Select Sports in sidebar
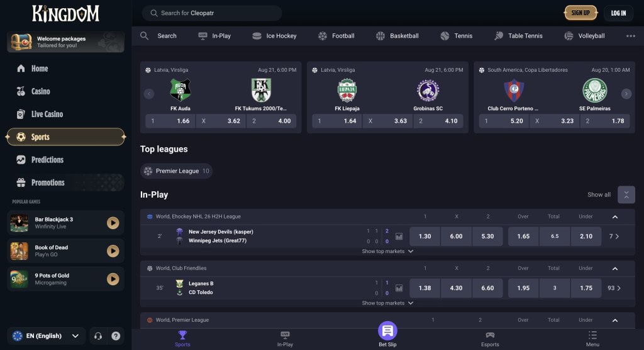The image size is (644, 350). pyautogui.click(x=65, y=137)
